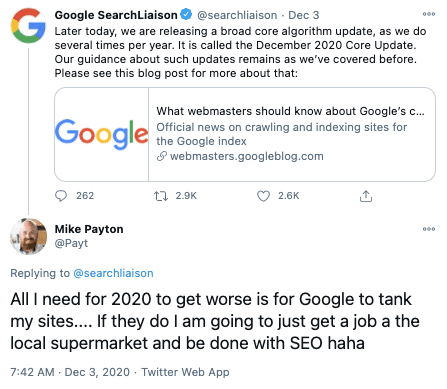
Task: Open the Dec 3 tweet date link
Action: [304, 15]
